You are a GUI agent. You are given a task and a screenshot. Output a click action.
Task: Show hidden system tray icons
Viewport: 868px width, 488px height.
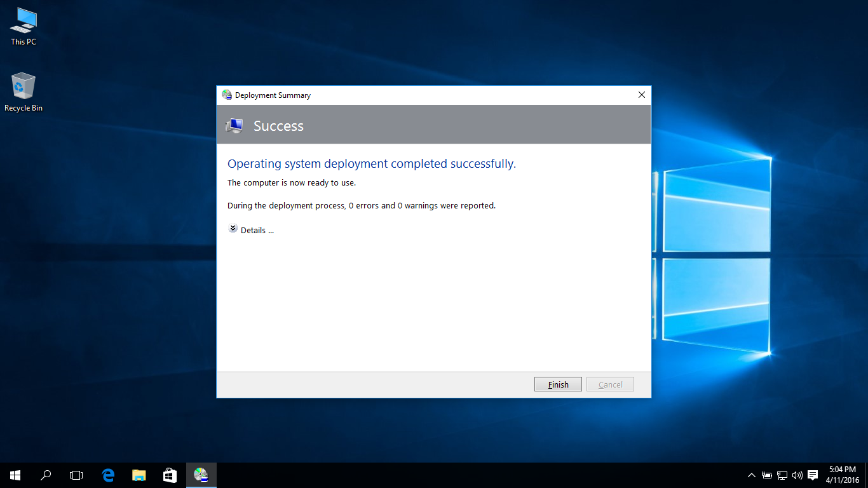[x=752, y=475]
